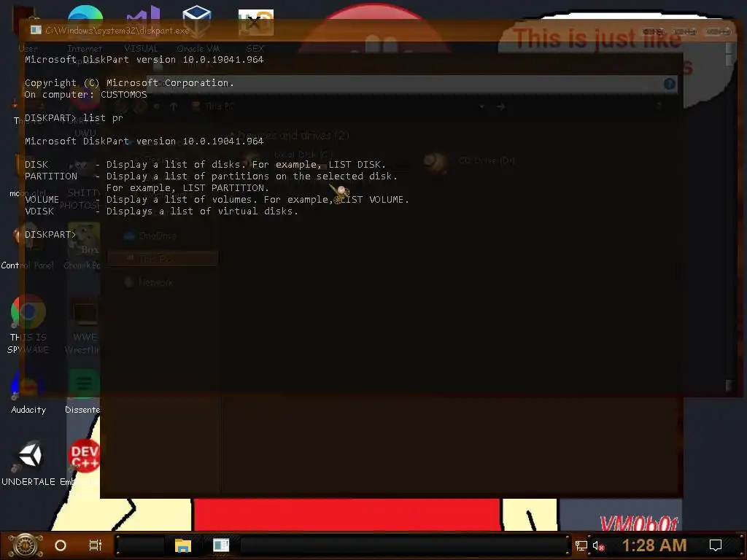Launch the Dev C++ desktop icon
This screenshot has width=747, height=560.
point(84,463)
